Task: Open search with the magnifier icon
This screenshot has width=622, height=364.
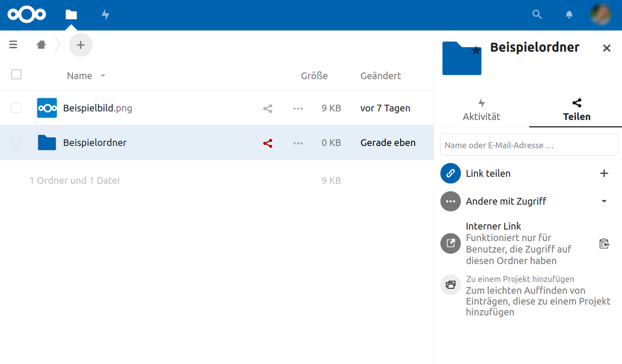Action: click(537, 14)
